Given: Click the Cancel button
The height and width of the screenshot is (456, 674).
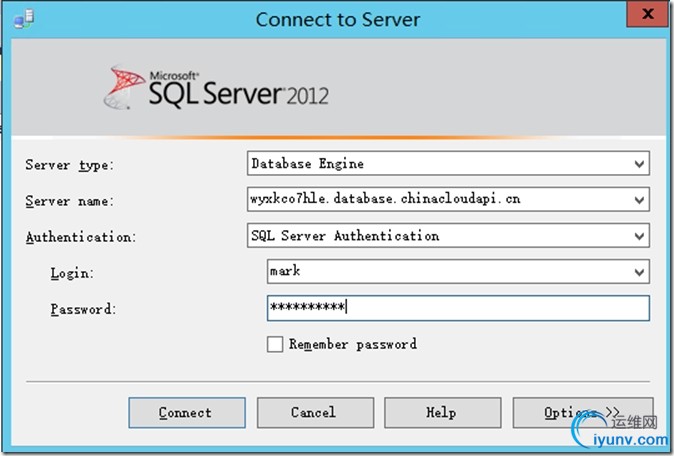Looking at the screenshot, I should point(315,413).
